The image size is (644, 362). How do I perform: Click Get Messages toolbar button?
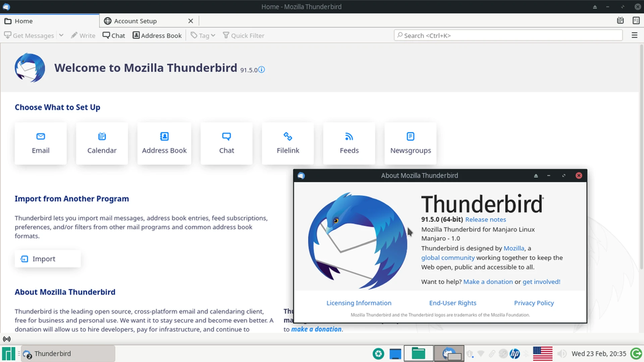click(x=29, y=35)
